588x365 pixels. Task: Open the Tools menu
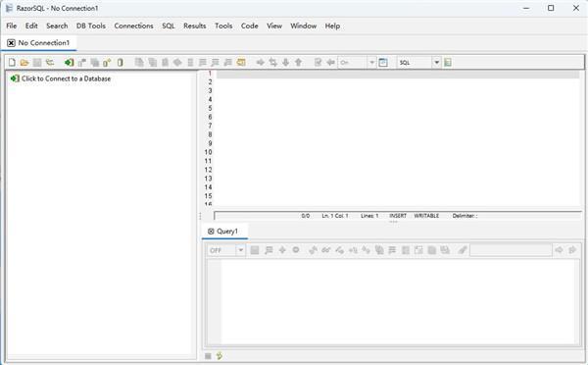pyautogui.click(x=223, y=26)
